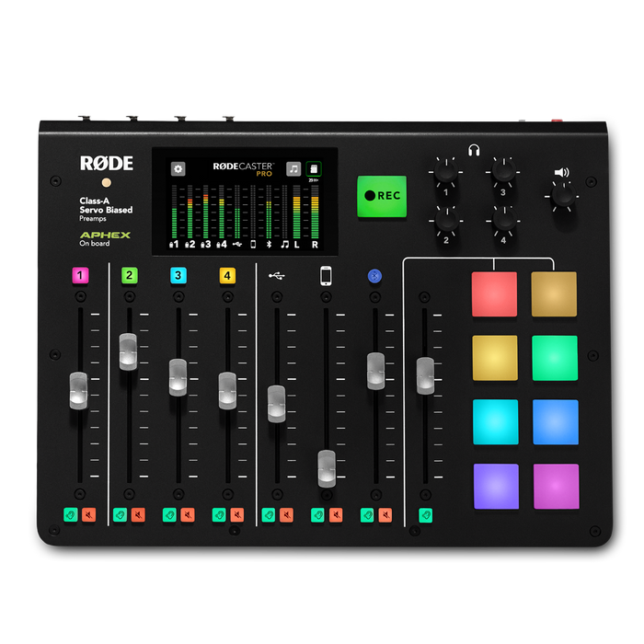644x644 pixels.
Task: Click headphone volume knob 2
Action: (x=446, y=221)
